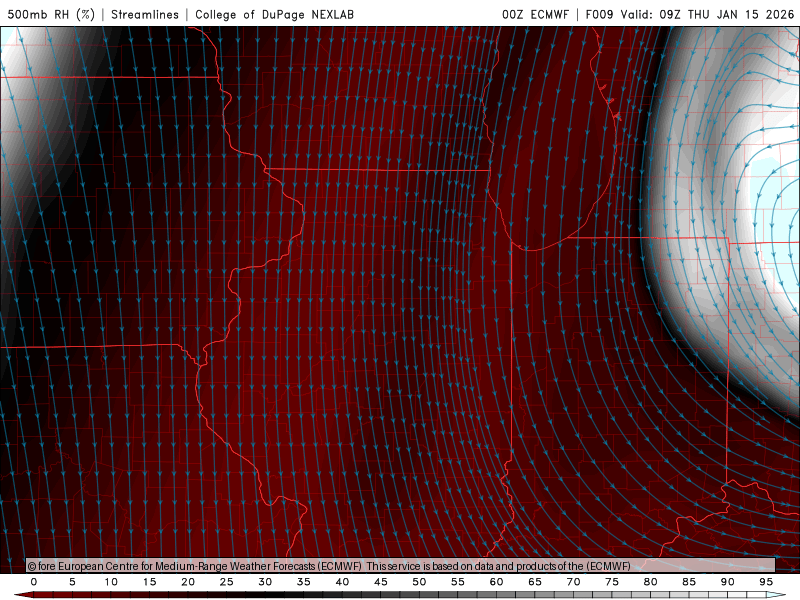Click the '500mb RH (%)' title text

point(51,15)
